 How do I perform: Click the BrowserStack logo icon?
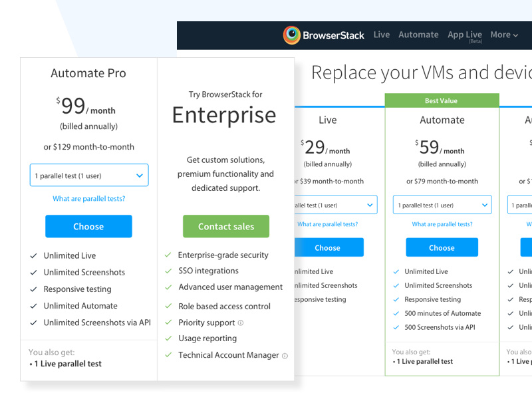coord(291,35)
